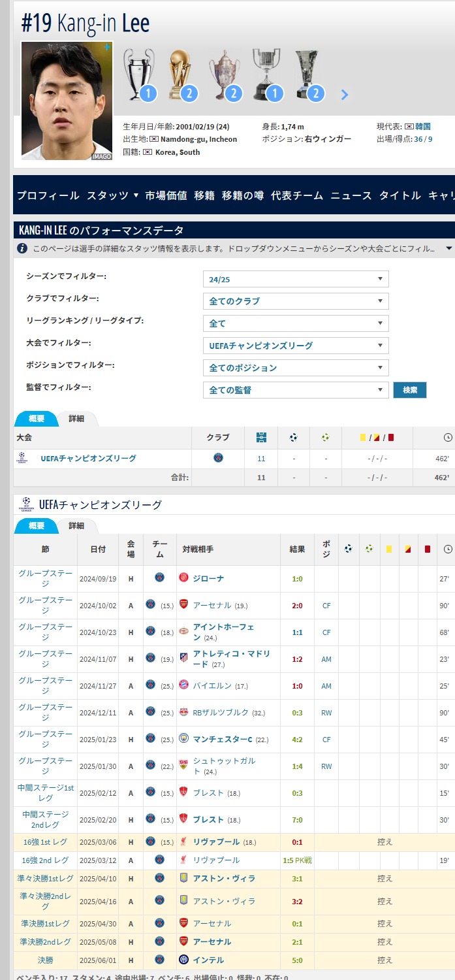The height and width of the screenshot is (980, 455).
Task: Click the Stuttgart club crest
Action: tap(184, 765)
